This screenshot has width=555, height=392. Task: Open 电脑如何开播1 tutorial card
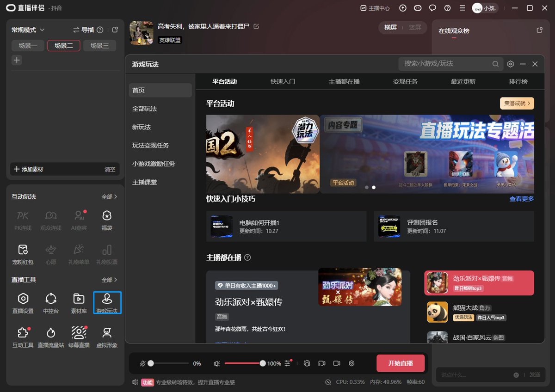click(x=286, y=226)
